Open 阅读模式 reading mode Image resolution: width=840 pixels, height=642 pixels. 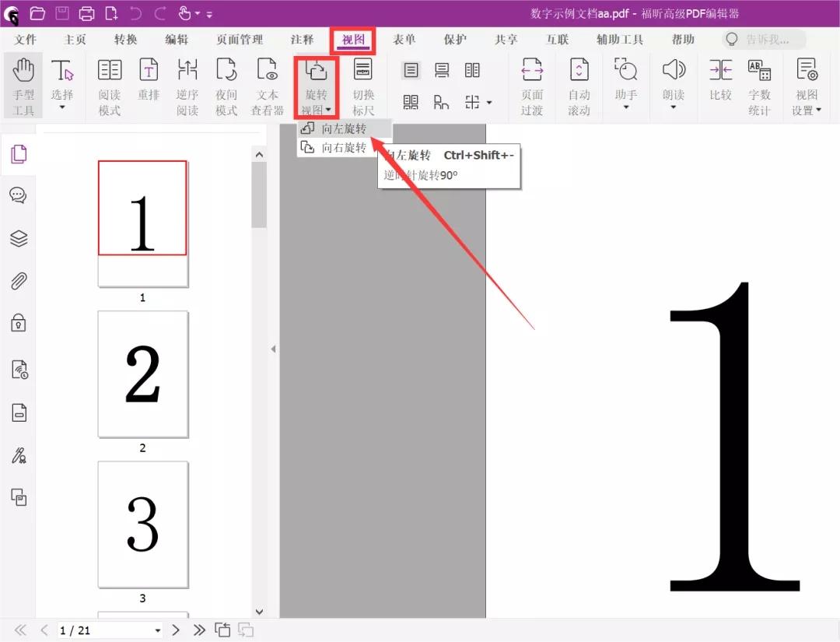tap(110, 86)
